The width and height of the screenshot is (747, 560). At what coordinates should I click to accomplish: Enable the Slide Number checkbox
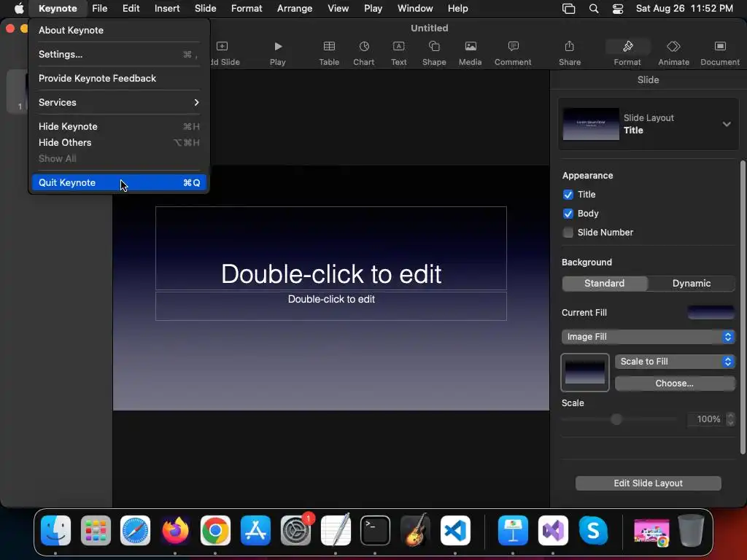[x=568, y=233]
